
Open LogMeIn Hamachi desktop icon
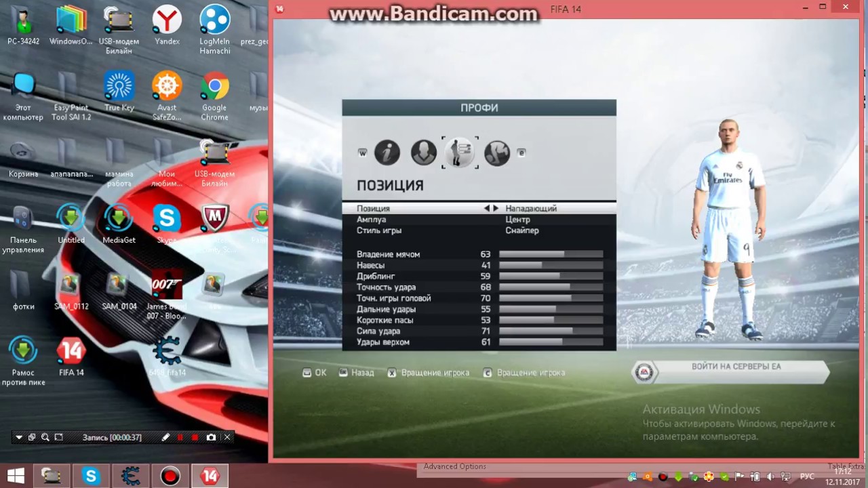[214, 30]
